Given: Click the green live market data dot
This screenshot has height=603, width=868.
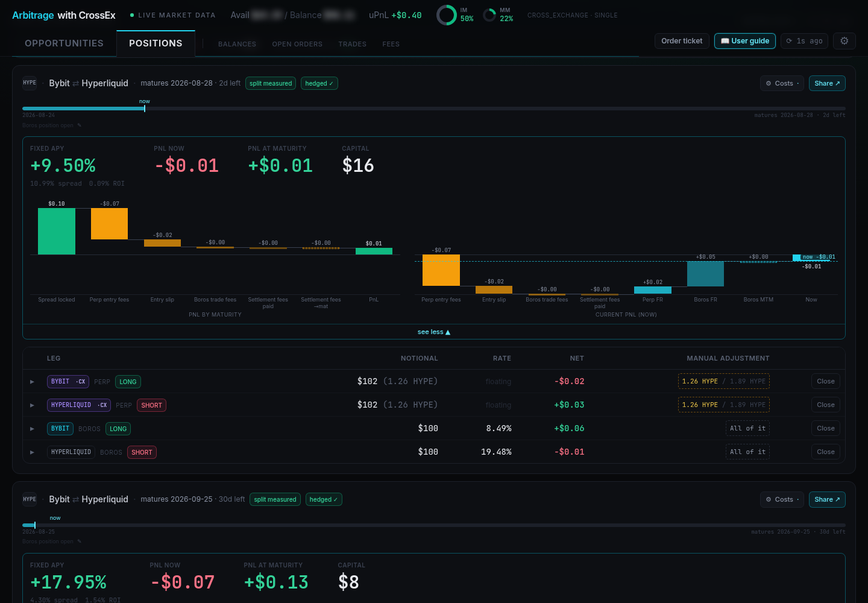Looking at the screenshot, I should pyautogui.click(x=132, y=15).
